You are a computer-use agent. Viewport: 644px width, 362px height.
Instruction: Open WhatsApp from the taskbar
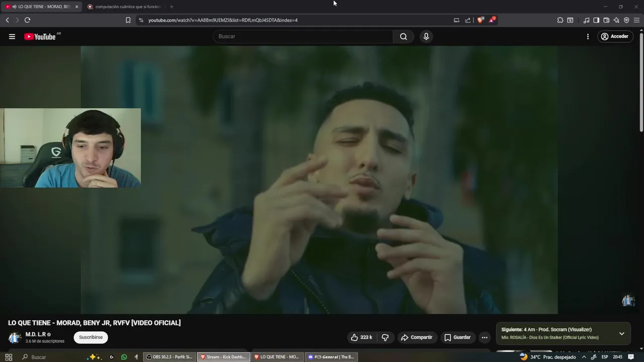124,357
